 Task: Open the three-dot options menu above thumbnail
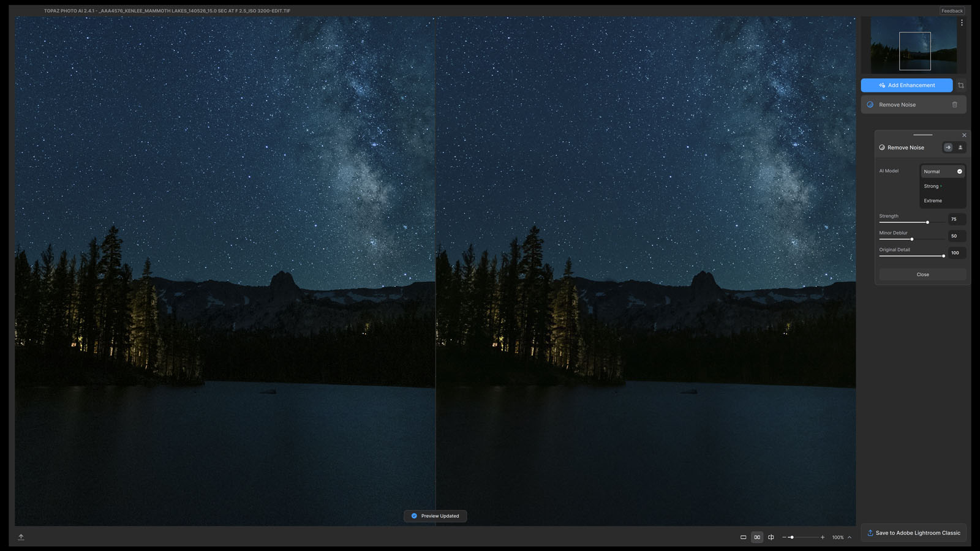click(x=962, y=23)
